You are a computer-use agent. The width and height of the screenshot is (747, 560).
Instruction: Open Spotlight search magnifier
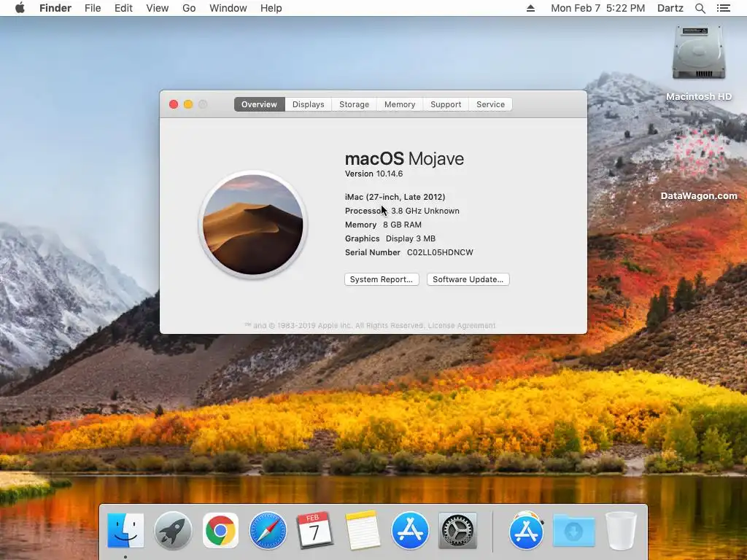(700, 8)
